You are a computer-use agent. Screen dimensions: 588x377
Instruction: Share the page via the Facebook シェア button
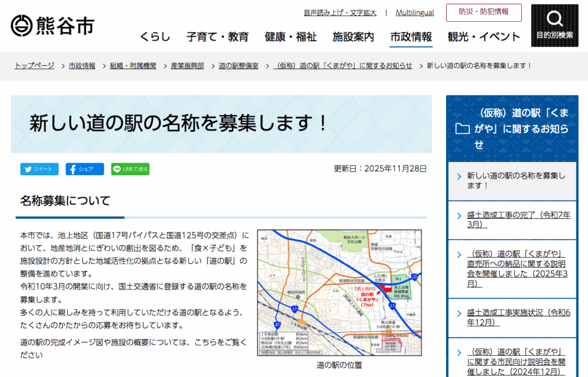point(84,169)
